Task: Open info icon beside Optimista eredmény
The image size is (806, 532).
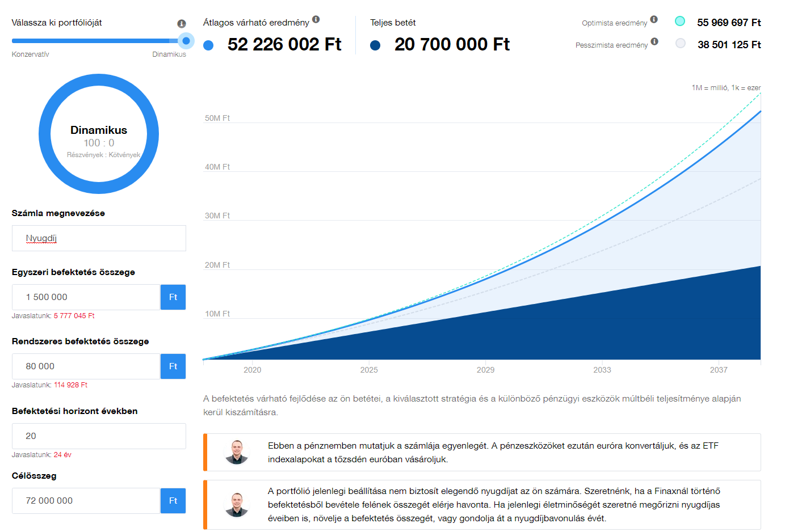Action: point(654,19)
